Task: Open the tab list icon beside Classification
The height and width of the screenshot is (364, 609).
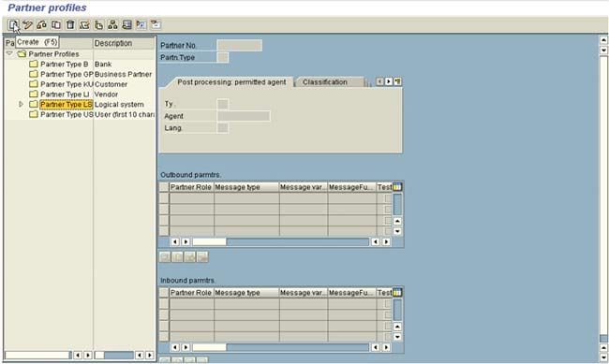Action: click(x=397, y=82)
